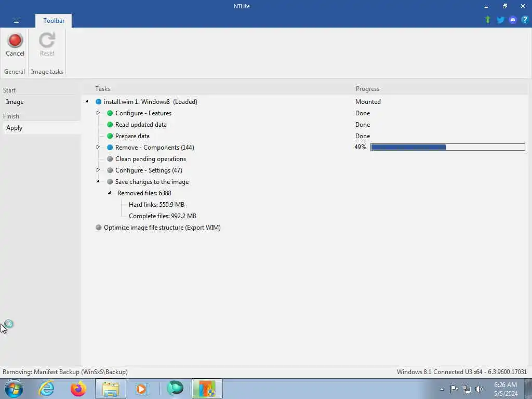Click blue dot beside Remove - Components

[110, 148]
